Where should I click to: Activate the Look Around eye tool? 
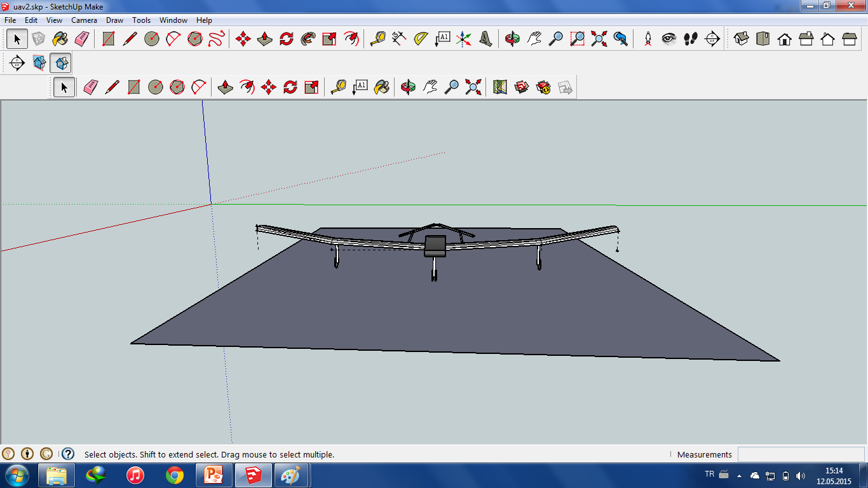pyautogui.click(x=669, y=39)
